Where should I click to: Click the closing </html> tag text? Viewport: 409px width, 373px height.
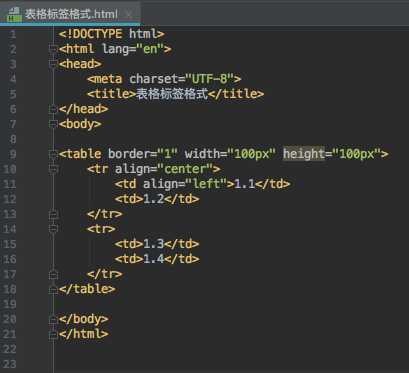(x=84, y=334)
